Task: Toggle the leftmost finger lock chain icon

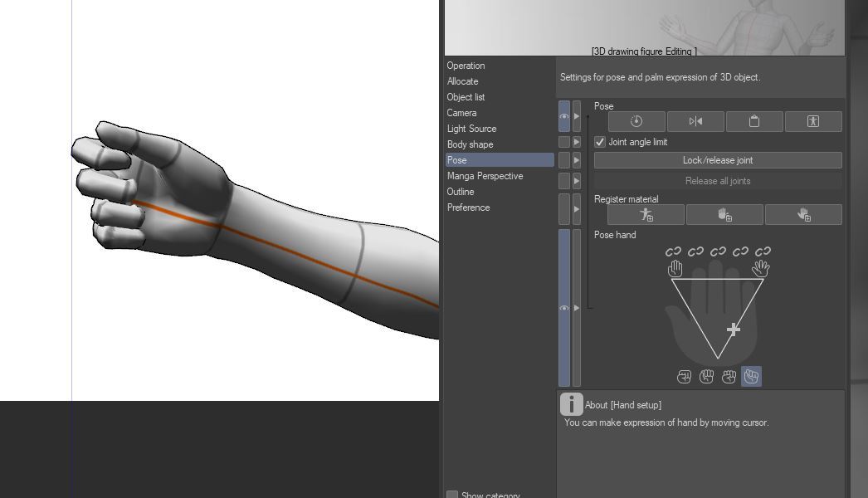Action: pyautogui.click(x=673, y=251)
